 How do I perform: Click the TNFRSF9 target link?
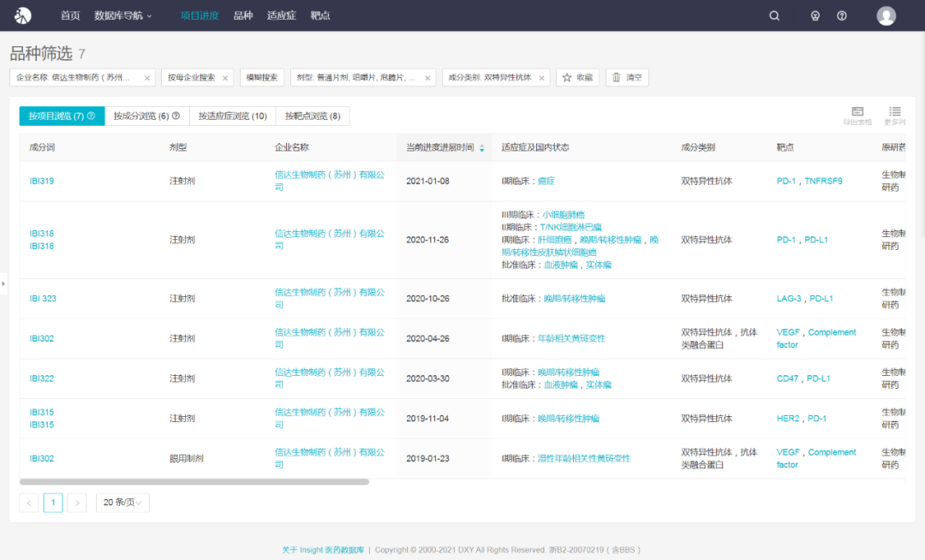(x=824, y=181)
